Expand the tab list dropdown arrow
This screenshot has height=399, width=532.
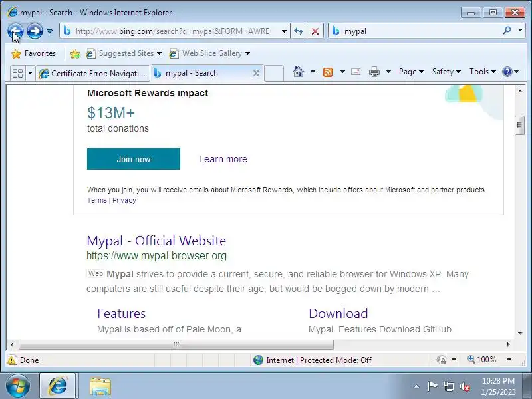click(x=30, y=73)
